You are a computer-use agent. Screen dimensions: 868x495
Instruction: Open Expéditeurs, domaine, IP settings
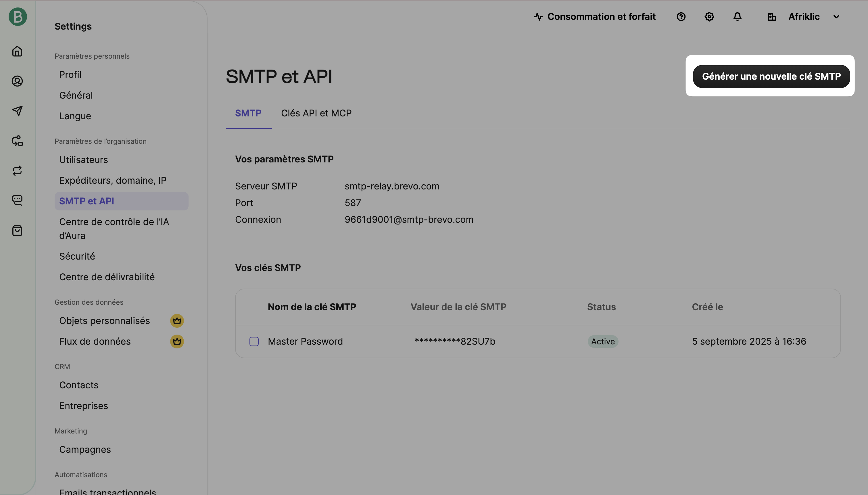pyautogui.click(x=113, y=181)
